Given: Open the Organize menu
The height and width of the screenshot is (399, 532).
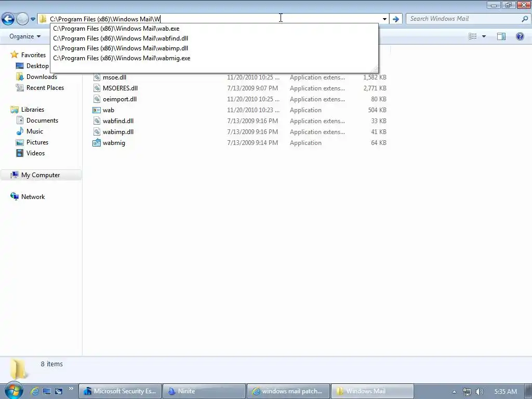Looking at the screenshot, I should pyautogui.click(x=25, y=36).
